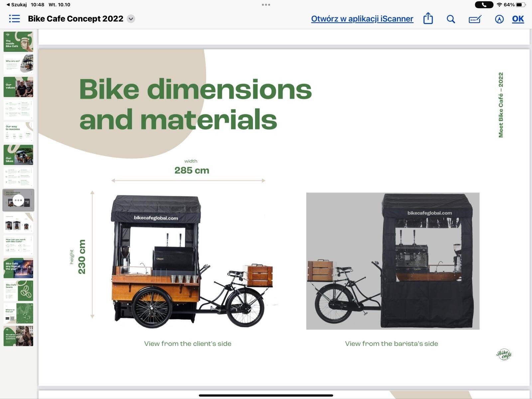This screenshot has height=399, width=532.
Task: Tap OK to close the document
Action: (x=518, y=19)
